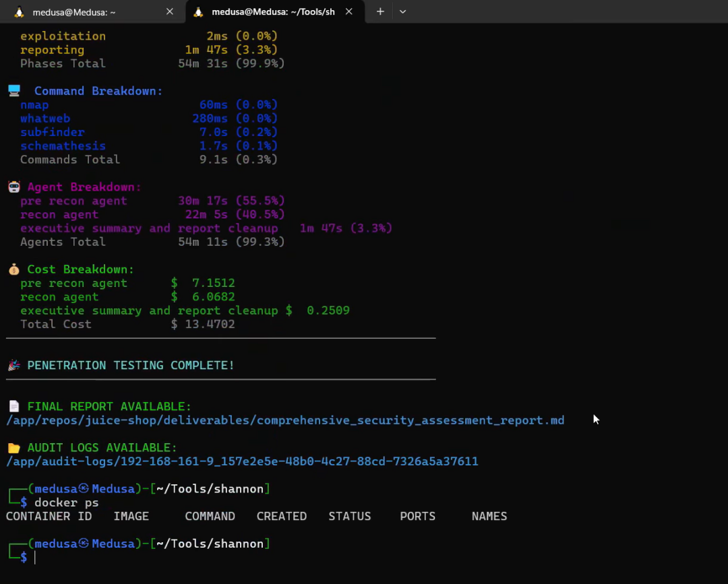The width and height of the screenshot is (728, 584).
Task: Click the folder icon by AUDIT LOGS AVAILABLE
Action: click(x=14, y=448)
